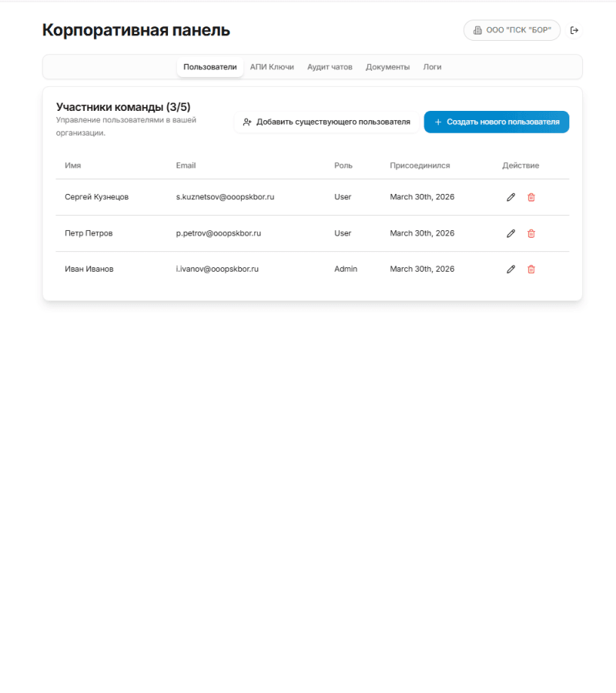Click the Имя column header
Image resolution: width=616 pixels, height=693 pixels.
coord(73,166)
